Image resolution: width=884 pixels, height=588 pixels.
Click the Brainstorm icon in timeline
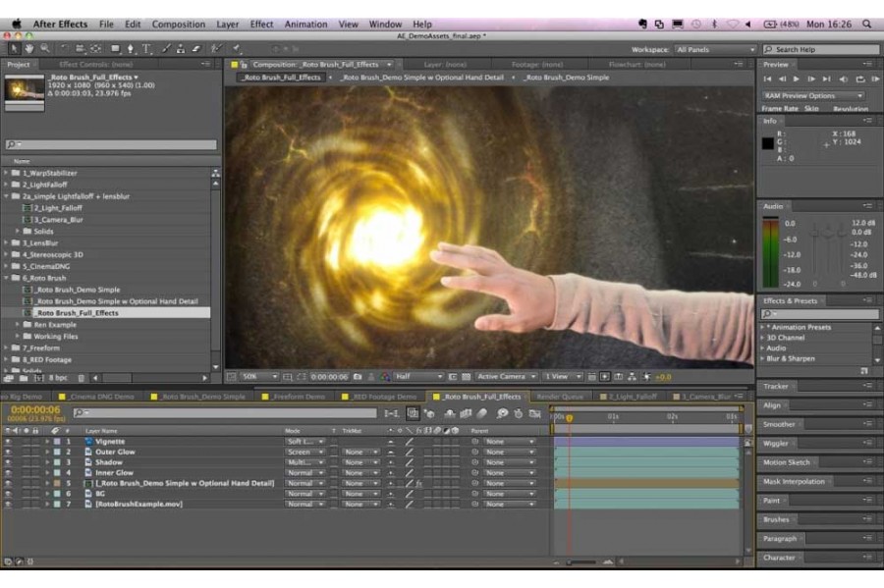(502, 414)
